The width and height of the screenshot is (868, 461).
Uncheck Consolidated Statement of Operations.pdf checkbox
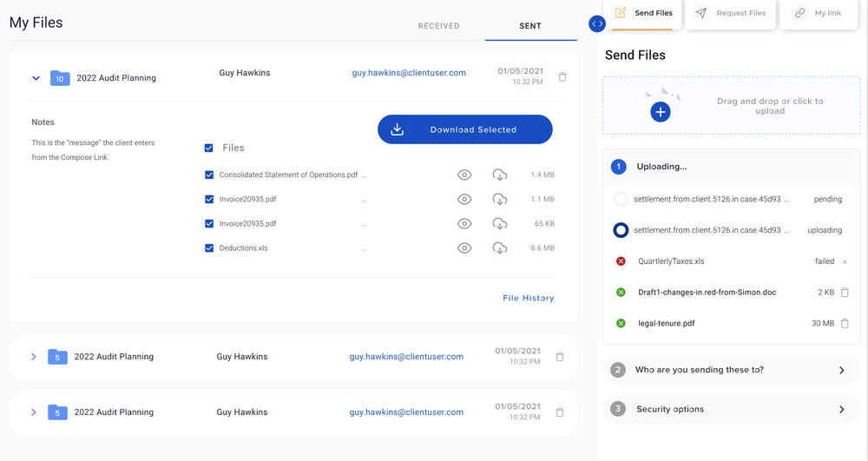tap(209, 175)
